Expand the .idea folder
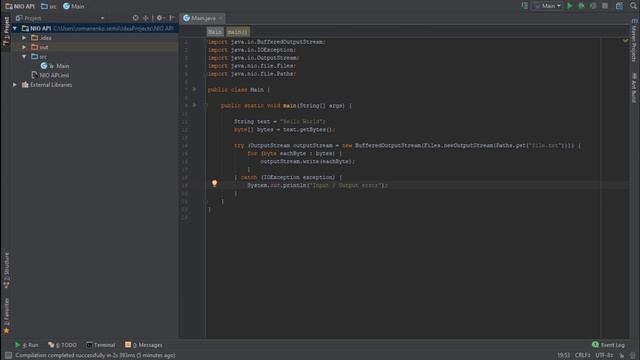Viewport: 640px width, 360px height. pyautogui.click(x=24, y=38)
